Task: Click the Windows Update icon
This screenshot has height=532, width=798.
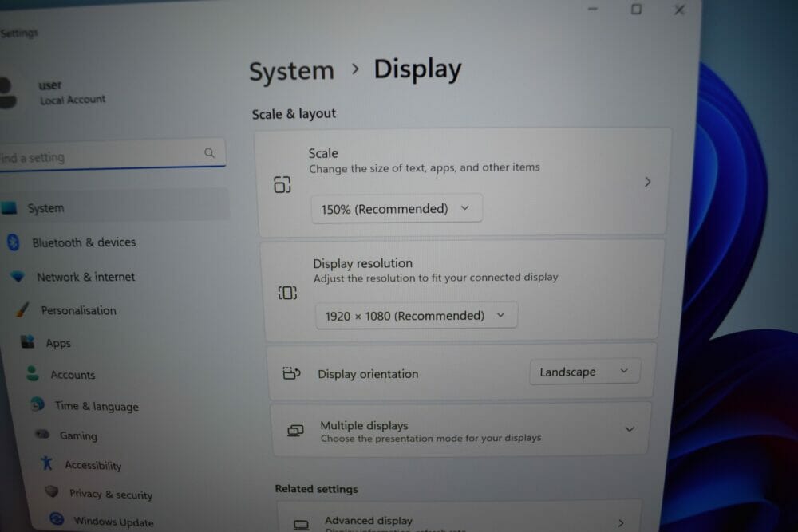Action: pyautogui.click(x=57, y=518)
